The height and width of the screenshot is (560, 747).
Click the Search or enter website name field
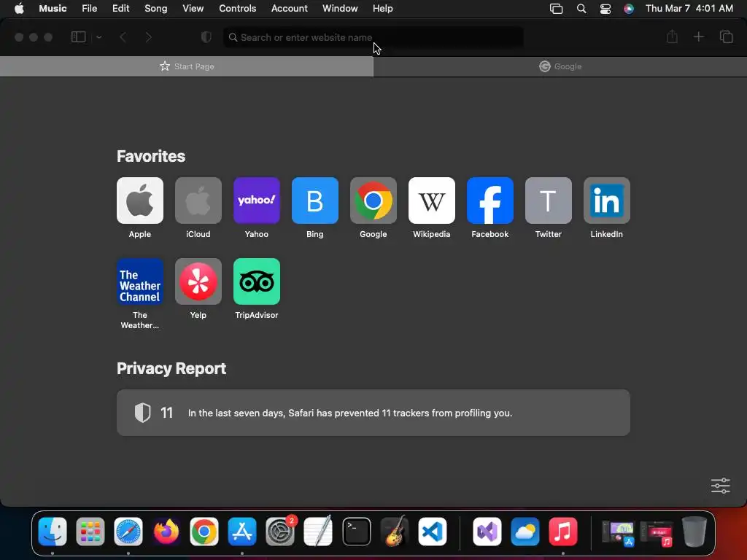[x=373, y=37]
